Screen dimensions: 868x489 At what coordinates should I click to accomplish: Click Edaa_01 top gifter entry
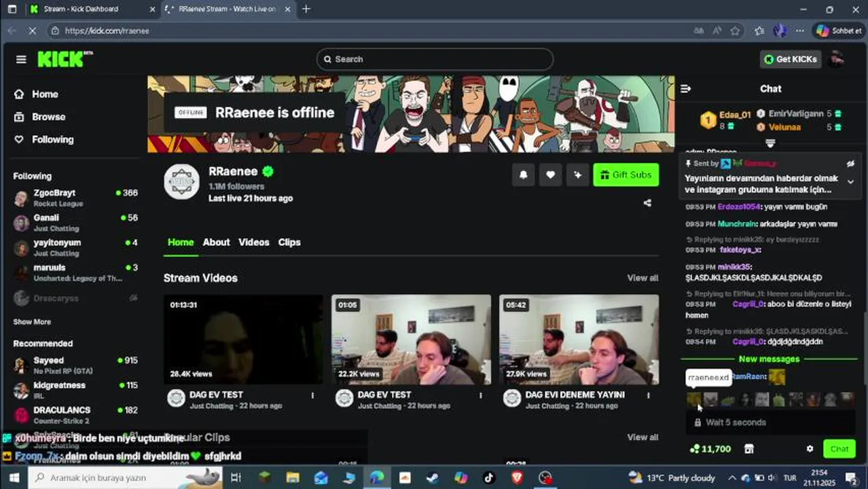tap(725, 120)
